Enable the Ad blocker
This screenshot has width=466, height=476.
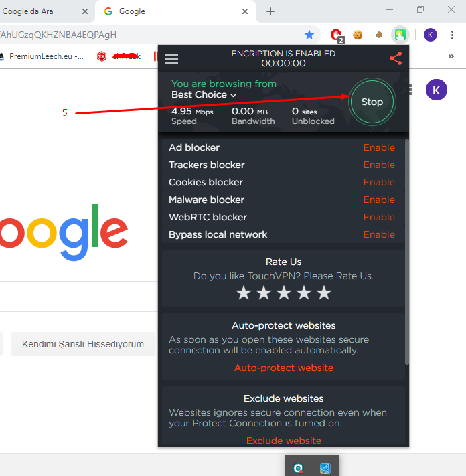point(379,147)
